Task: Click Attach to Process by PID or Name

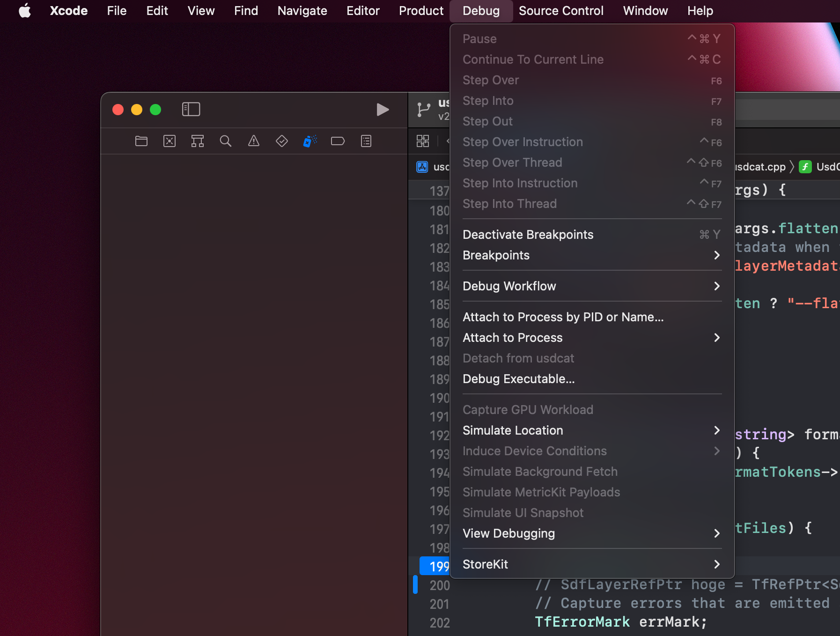Action: coord(563,317)
